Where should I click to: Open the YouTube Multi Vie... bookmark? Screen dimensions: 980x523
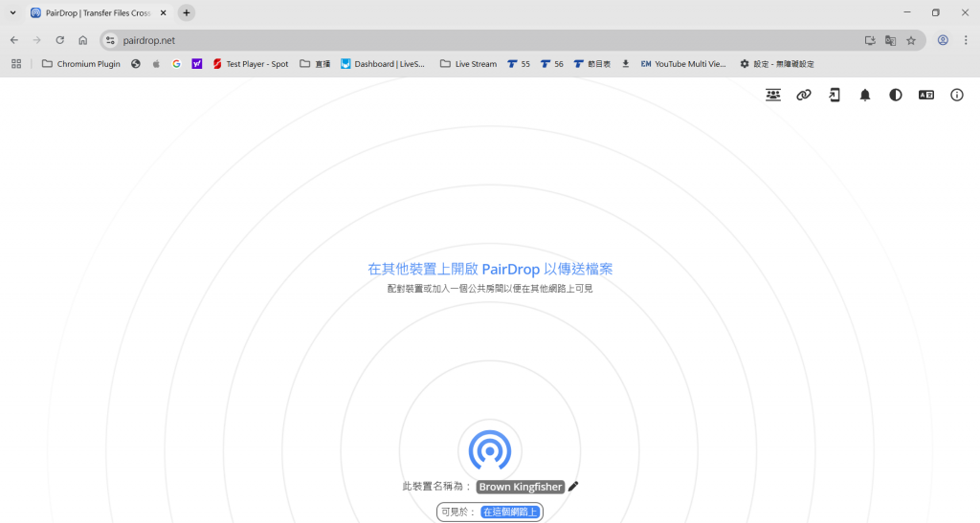click(683, 64)
